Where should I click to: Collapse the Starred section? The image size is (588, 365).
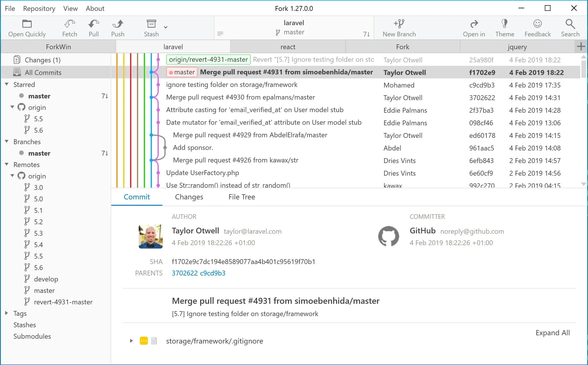[7, 84]
